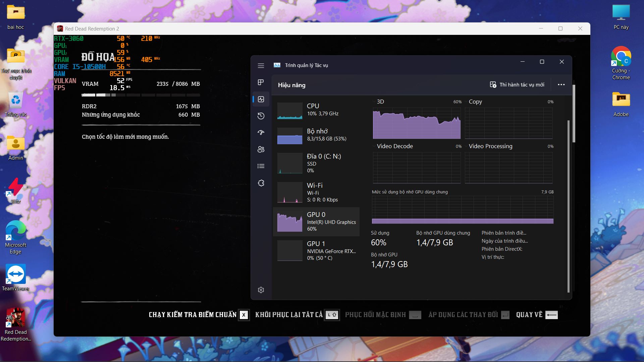Click the 'Hiệu năng' page heading

click(x=291, y=85)
